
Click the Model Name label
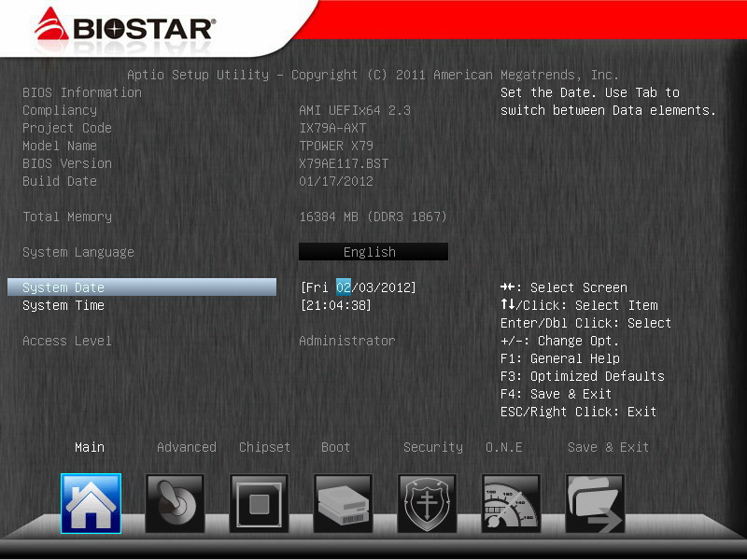(60, 146)
